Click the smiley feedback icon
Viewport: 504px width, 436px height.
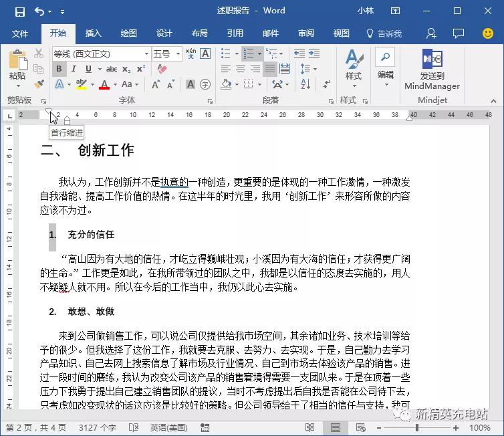pos(488,33)
